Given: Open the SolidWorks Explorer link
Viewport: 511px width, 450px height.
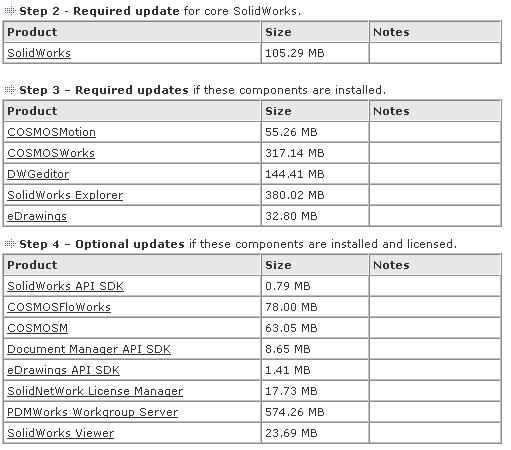Looking at the screenshot, I should (x=65, y=195).
